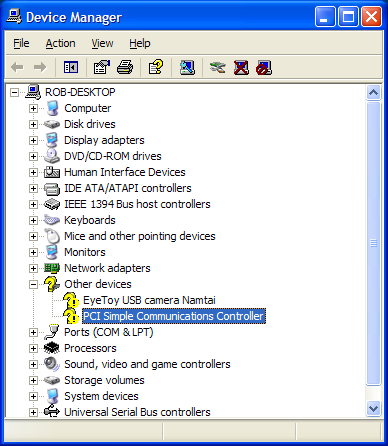The image size is (388, 446).
Task: Click the Mice and pointing devices icon
Action: pos(52,236)
